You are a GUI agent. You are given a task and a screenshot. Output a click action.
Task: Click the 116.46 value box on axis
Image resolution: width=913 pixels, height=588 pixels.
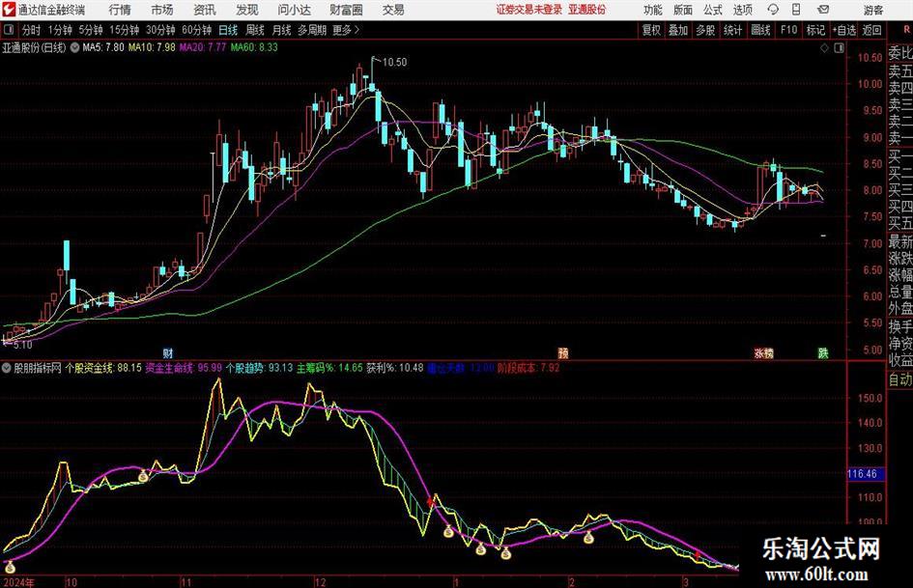point(866,474)
